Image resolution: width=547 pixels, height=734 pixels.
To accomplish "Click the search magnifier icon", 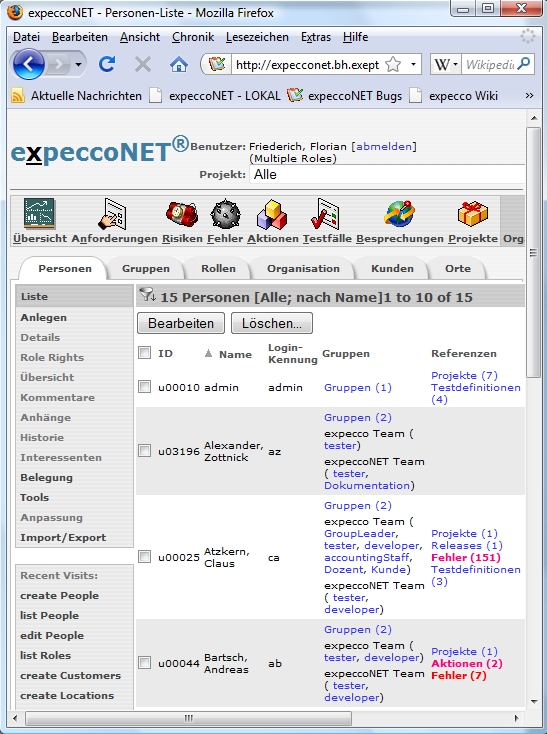I will (524, 63).
